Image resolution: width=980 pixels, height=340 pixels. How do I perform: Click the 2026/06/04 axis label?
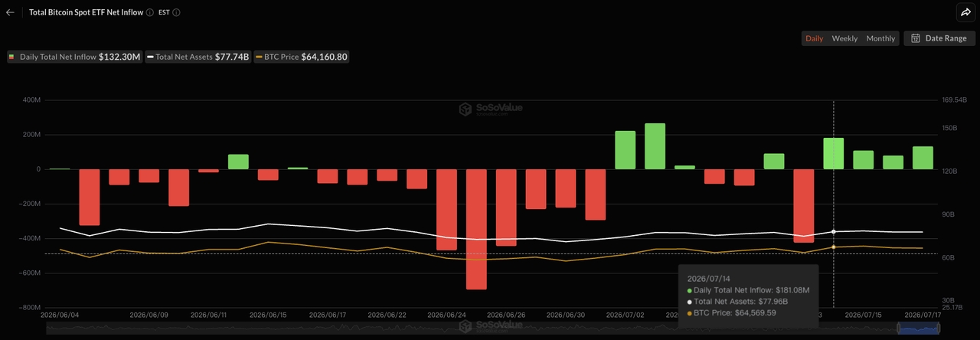pyautogui.click(x=59, y=315)
